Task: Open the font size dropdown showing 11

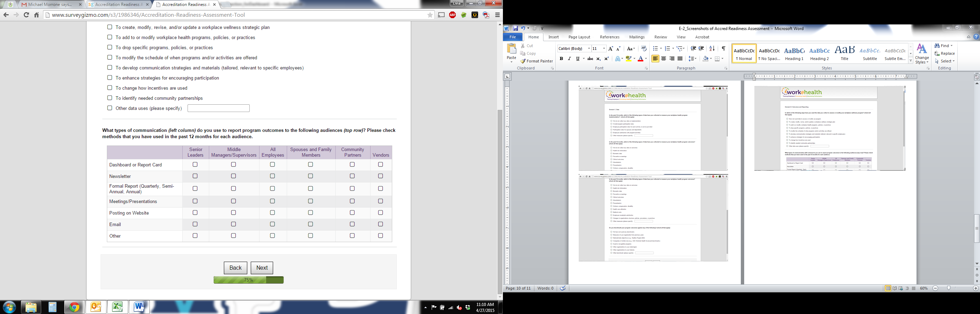Action: point(604,48)
